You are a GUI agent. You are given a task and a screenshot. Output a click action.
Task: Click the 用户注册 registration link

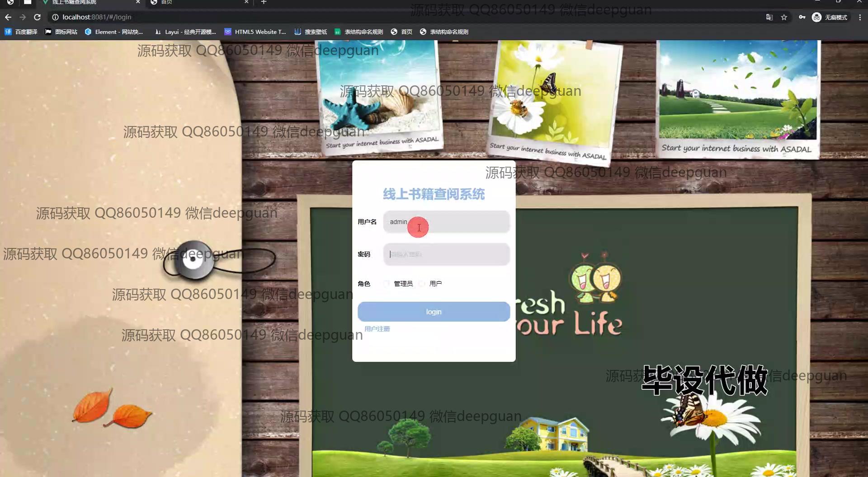coord(377,329)
